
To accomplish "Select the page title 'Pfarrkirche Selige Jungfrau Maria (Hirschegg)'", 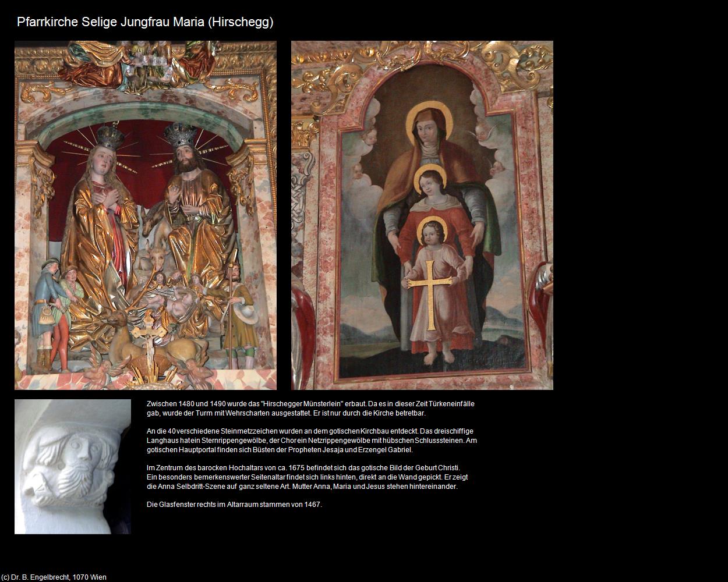I will [x=145, y=22].
